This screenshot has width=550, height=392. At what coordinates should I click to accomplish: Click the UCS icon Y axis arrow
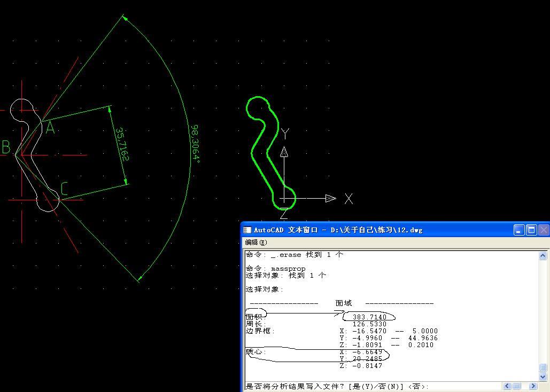(x=284, y=153)
